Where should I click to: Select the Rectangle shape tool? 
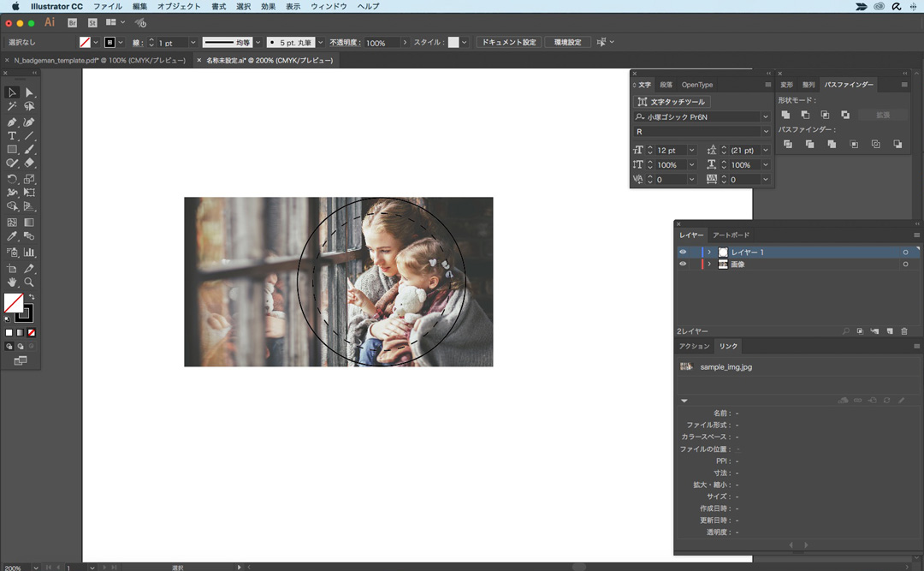pos(12,150)
